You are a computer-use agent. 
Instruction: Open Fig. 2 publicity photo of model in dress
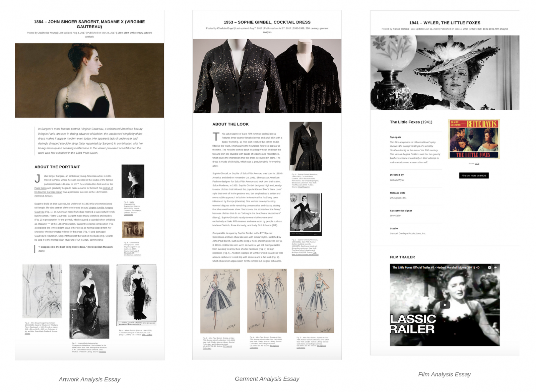pyautogui.click(x=306, y=215)
